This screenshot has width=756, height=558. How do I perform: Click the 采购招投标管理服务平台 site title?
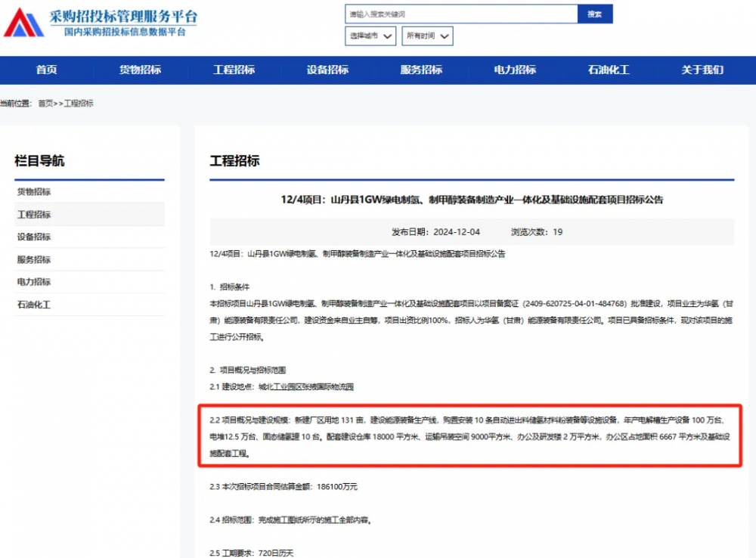[x=123, y=17]
